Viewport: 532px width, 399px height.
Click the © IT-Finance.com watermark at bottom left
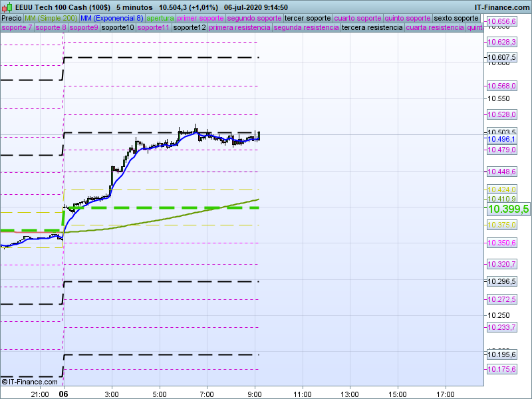click(29, 381)
